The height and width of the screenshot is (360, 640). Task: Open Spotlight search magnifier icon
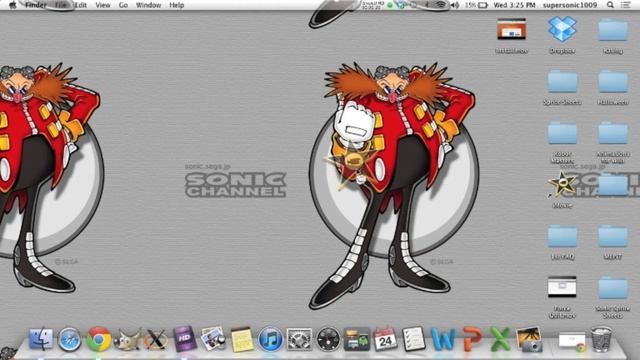[x=610, y=5]
